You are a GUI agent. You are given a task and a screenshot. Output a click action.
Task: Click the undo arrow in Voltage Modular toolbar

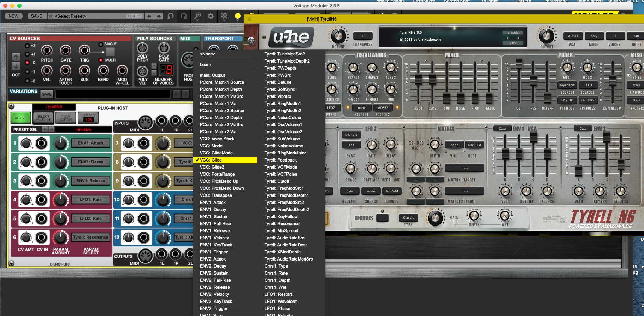171,16
